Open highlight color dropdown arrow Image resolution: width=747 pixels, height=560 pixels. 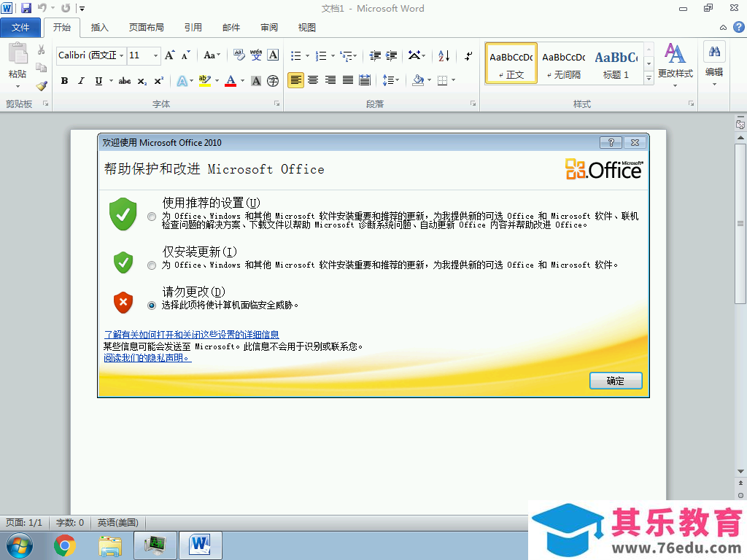(217, 81)
